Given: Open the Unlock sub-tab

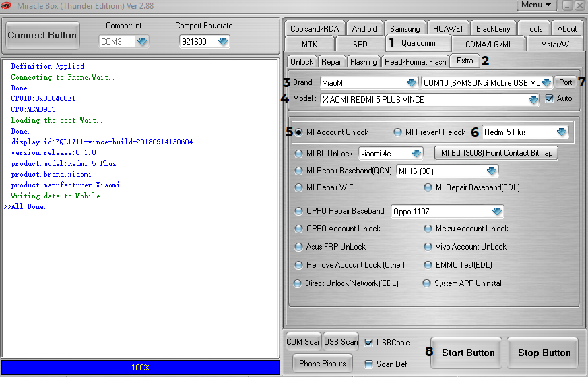Looking at the screenshot, I should (x=302, y=61).
